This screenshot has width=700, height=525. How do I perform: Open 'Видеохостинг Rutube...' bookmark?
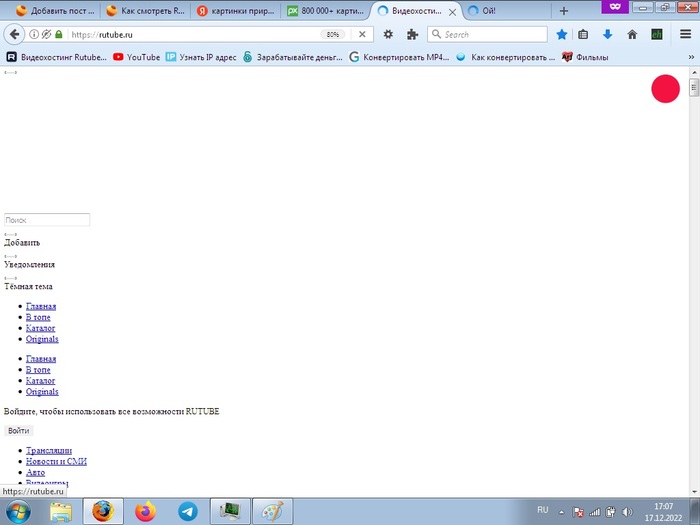[57, 57]
